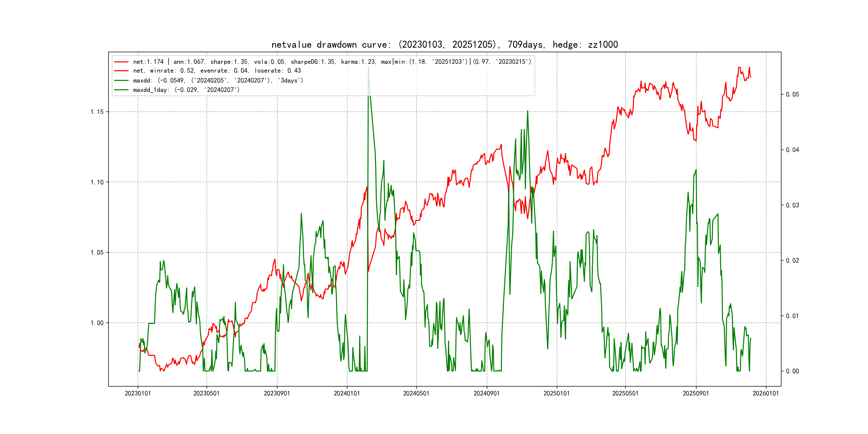The width and height of the screenshot is (868, 434).
Task: Click the 20230901 x-axis tick label
Action: [277, 393]
